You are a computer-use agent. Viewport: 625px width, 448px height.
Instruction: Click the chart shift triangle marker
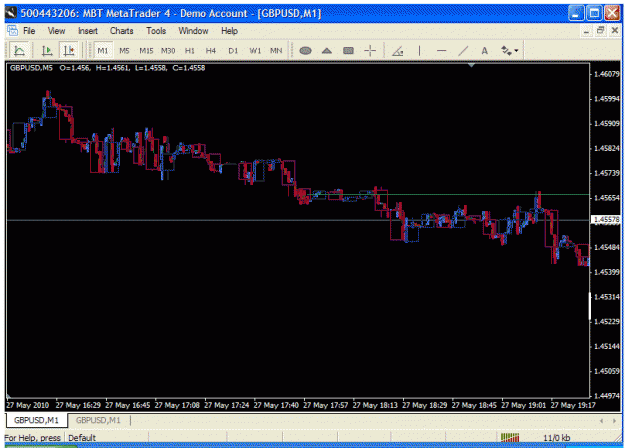471,65
